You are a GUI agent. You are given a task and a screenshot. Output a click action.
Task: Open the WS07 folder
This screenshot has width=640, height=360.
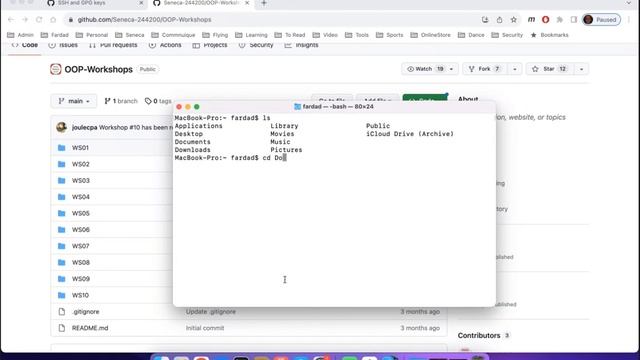80,246
